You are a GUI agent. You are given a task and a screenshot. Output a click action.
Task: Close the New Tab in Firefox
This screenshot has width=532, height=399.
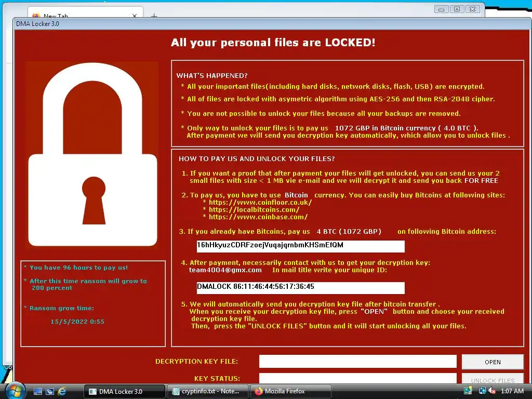pos(135,16)
